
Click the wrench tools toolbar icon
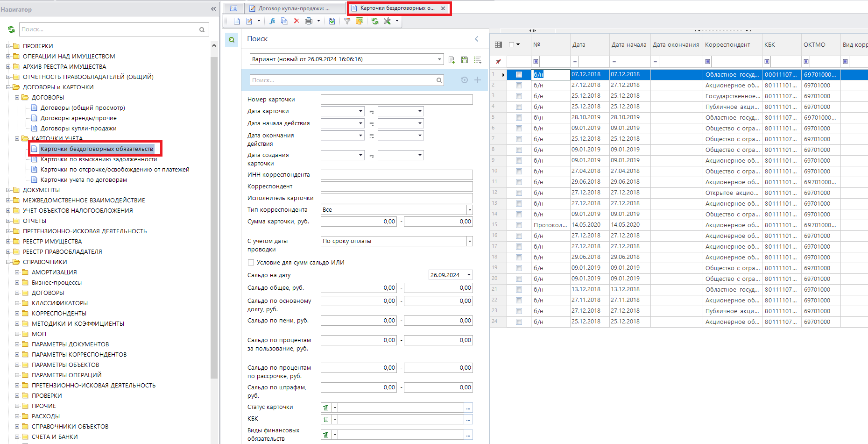(x=387, y=21)
